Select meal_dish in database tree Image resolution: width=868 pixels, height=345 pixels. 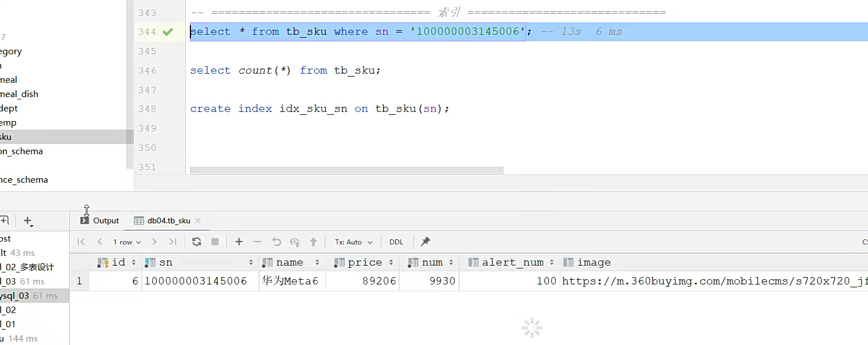[19, 94]
